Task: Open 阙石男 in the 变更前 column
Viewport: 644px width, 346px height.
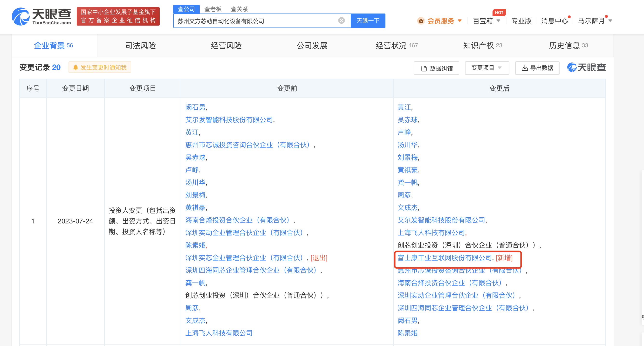Action: pos(195,107)
